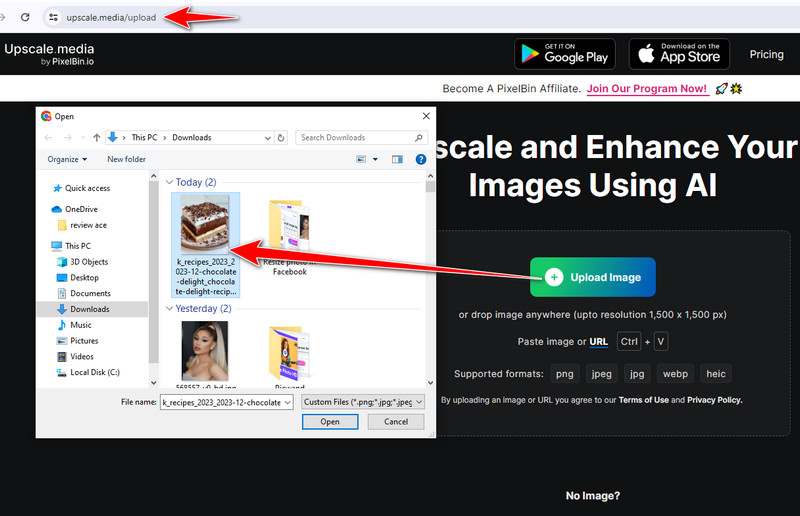Viewport: 800px width, 516px height.
Task: Open the Privacy Policy link
Action: tap(714, 400)
